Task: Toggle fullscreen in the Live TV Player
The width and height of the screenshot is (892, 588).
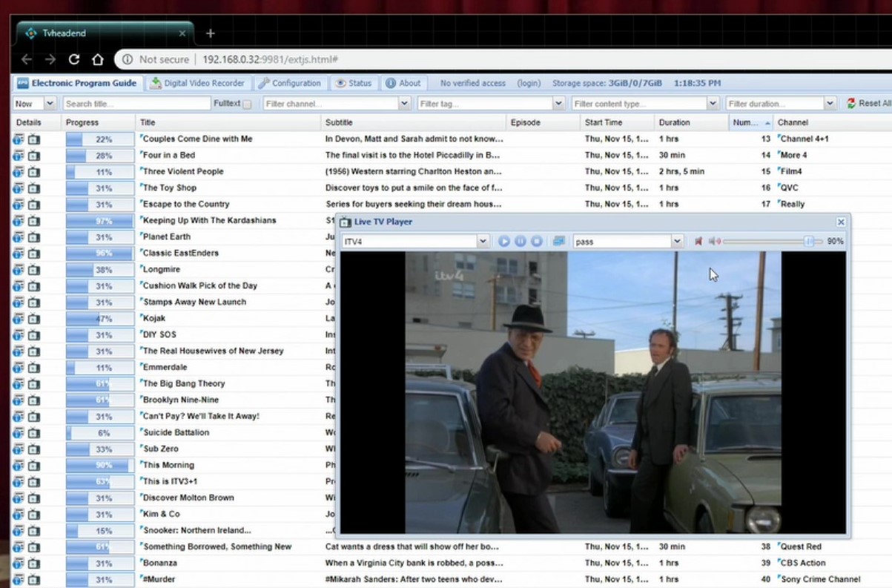Action: 559,242
